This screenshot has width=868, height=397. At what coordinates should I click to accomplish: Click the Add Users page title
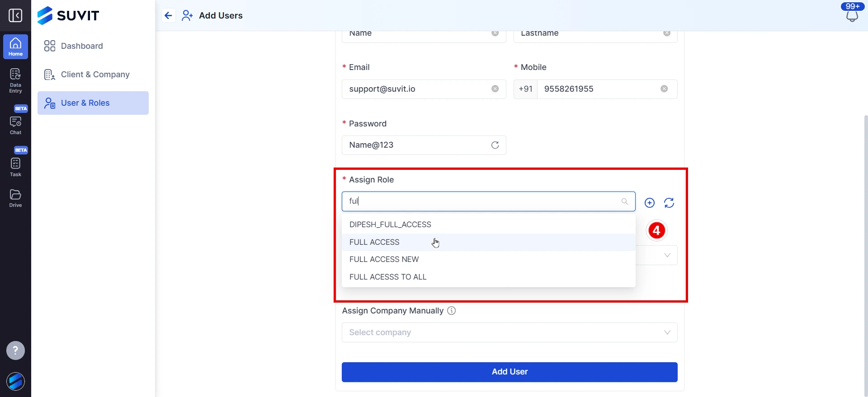click(221, 15)
